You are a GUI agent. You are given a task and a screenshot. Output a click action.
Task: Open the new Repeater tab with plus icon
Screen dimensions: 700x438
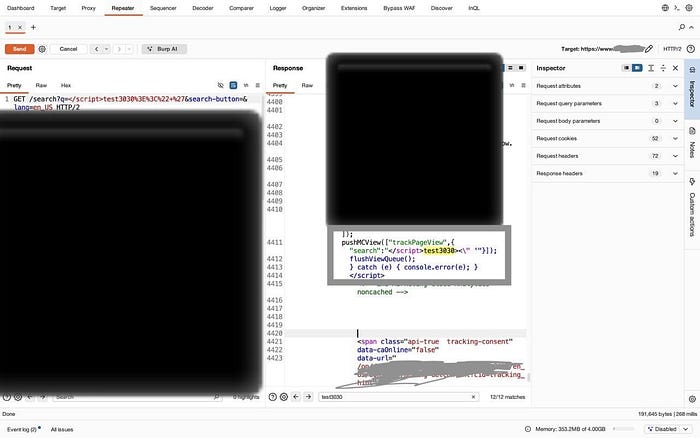(33, 27)
